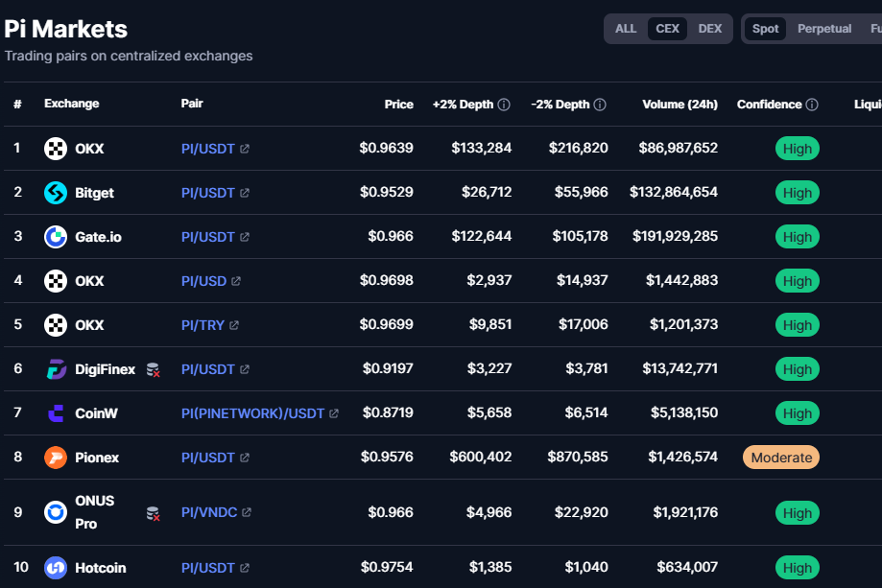Screen dimensions: 882x588
Task: Click external link icon of Bitget PI/USDT
Action: tap(245, 193)
